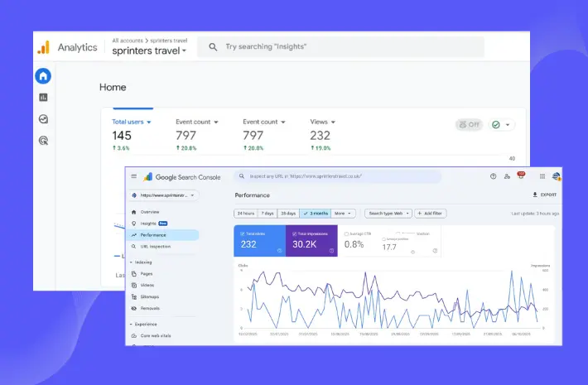Screen dimensions: 588x385
Task: Open dropdown arrow next to green checkmark
Action: (x=508, y=125)
